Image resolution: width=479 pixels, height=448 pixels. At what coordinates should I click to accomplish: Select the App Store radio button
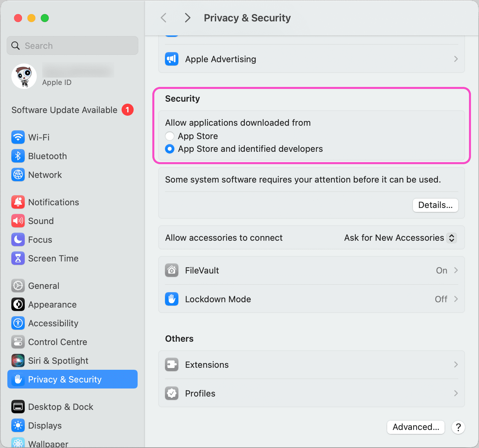click(170, 136)
